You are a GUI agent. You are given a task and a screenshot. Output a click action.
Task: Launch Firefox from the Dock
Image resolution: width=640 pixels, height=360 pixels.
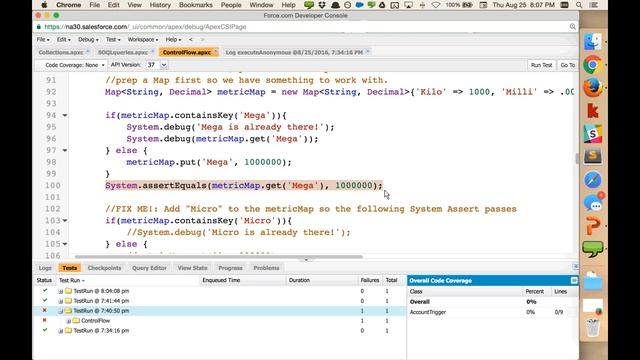(593, 87)
